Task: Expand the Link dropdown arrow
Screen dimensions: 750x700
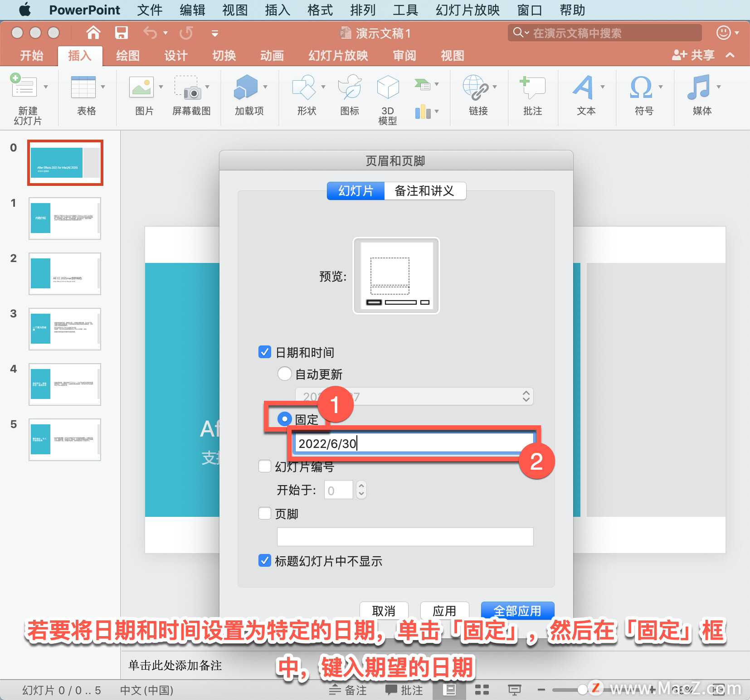Action: [x=495, y=86]
